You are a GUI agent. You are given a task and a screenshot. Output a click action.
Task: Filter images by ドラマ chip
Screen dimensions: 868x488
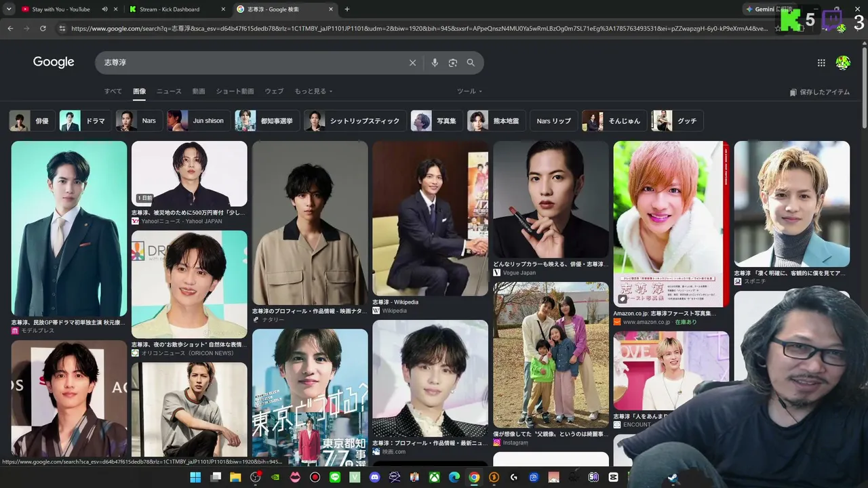pos(85,121)
